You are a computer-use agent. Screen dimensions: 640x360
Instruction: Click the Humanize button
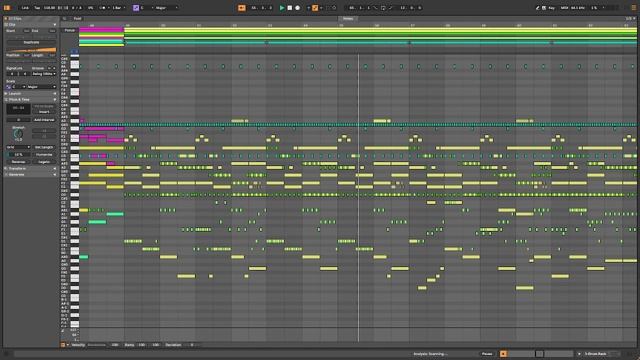pos(44,155)
